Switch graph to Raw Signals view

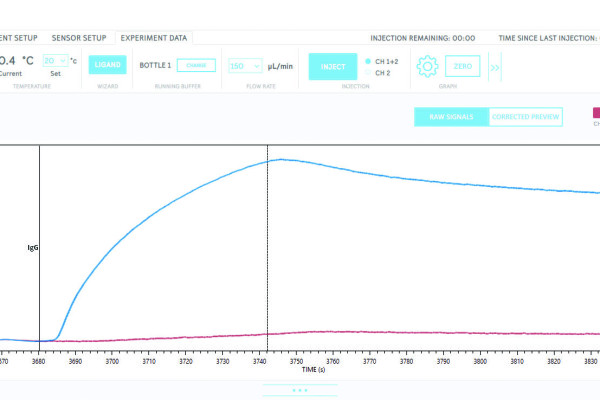pyautogui.click(x=451, y=117)
